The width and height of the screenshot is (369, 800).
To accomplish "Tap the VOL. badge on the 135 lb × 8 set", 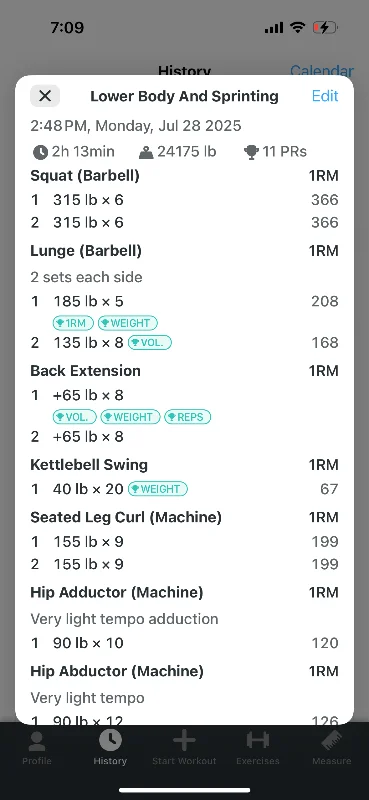I will [x=150, y=343].
